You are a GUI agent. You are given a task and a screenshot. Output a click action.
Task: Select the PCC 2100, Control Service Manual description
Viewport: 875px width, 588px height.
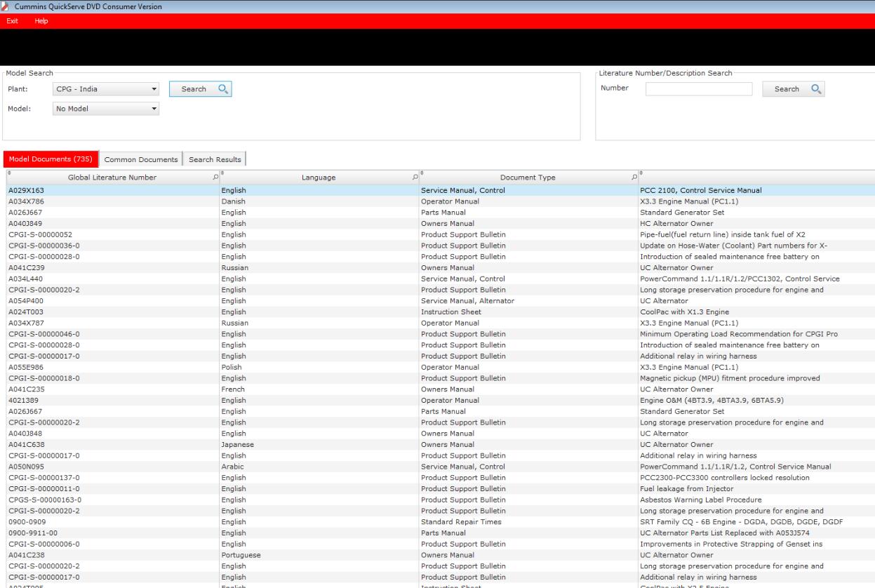701,190
